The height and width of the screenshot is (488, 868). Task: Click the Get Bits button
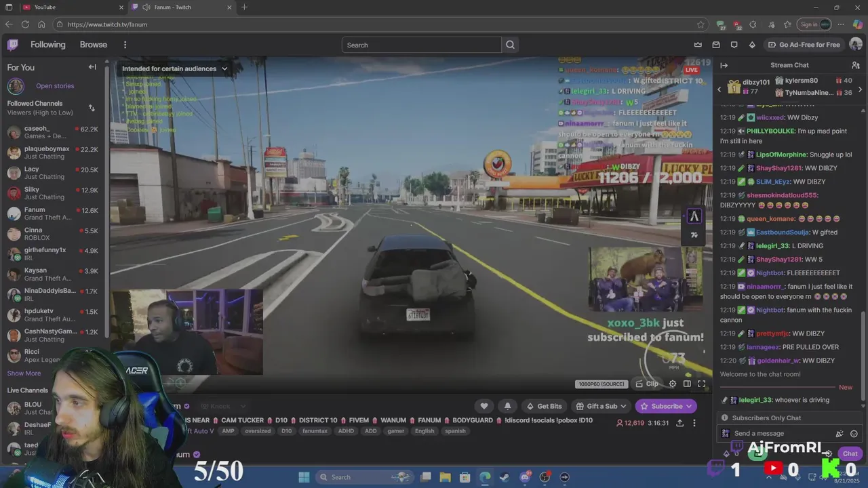pos(544,406)
